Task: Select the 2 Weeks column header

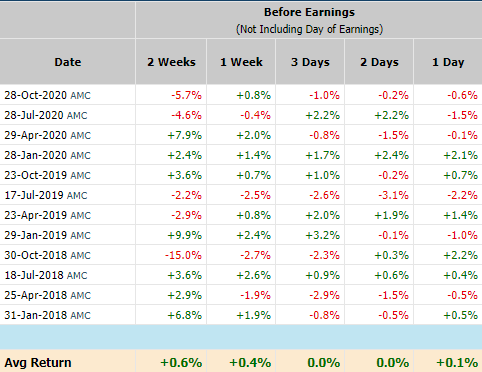Action: pos(171,62)
